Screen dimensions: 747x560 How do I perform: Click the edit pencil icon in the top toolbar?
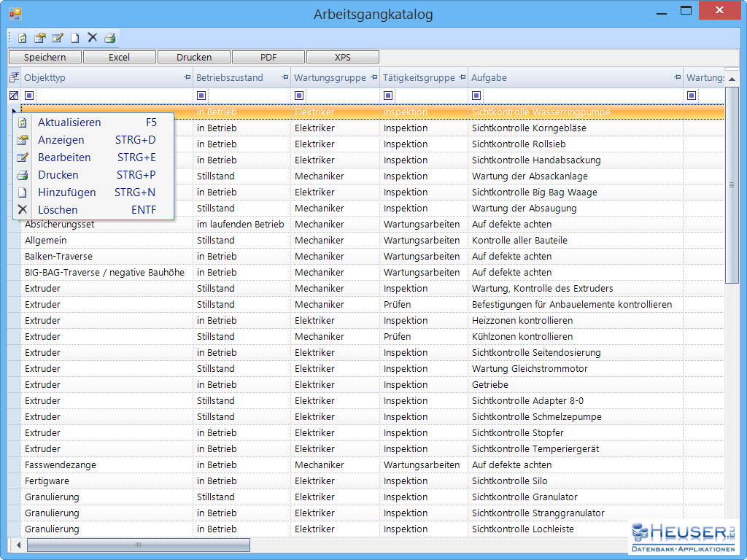[x=58, y=38]
